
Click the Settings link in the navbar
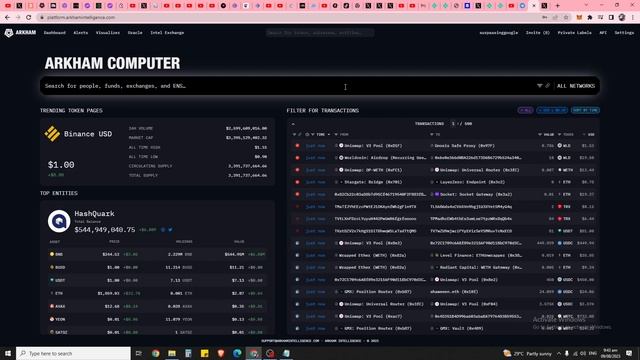(624, 33)
